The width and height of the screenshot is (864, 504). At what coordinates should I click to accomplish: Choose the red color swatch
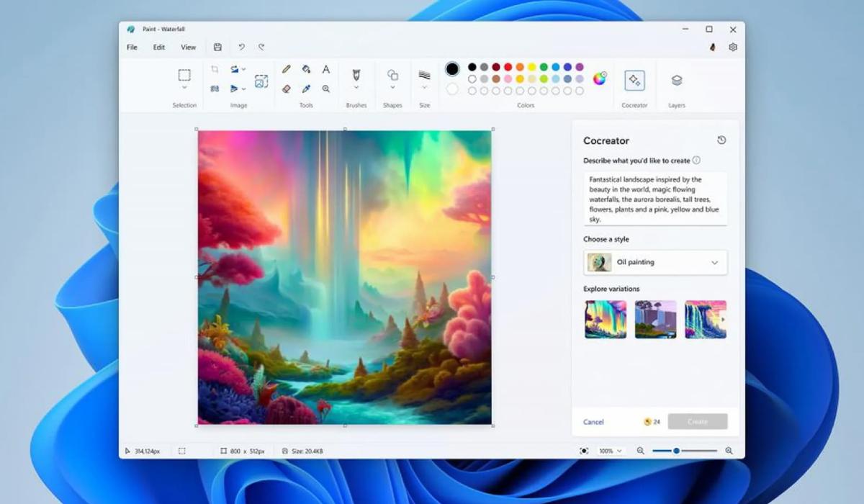tap(508, 67)
